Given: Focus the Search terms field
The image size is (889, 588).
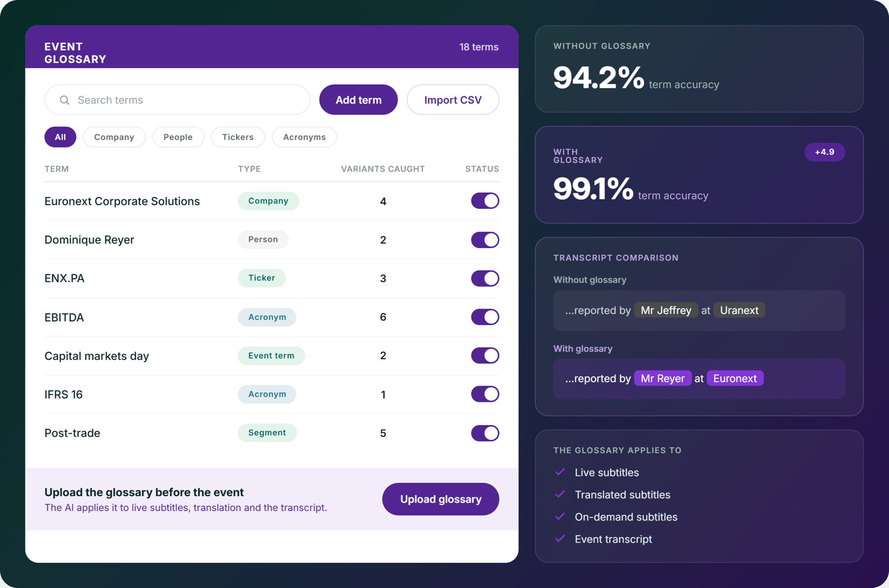Looking at the screenshot, I should [177, 100].
